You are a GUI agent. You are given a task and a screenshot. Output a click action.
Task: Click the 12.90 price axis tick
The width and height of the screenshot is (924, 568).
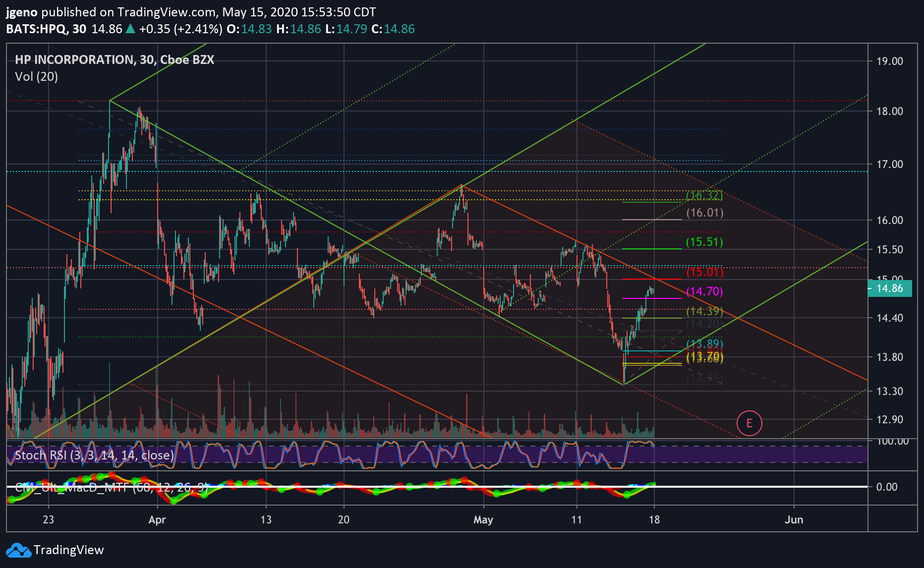click(890, 420)
